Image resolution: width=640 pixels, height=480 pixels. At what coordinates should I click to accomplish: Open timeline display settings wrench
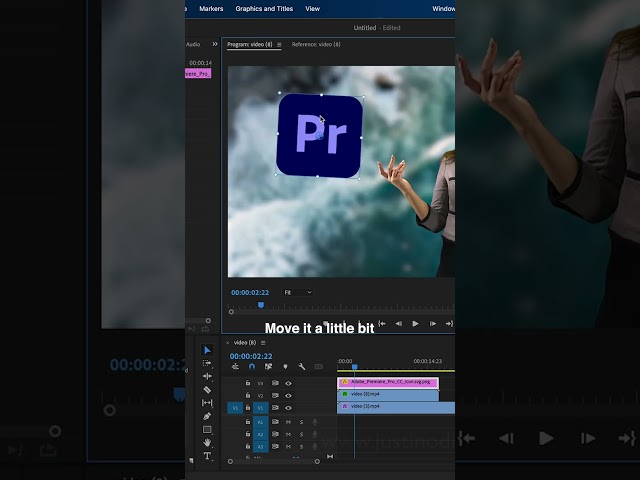coord(302,367)
